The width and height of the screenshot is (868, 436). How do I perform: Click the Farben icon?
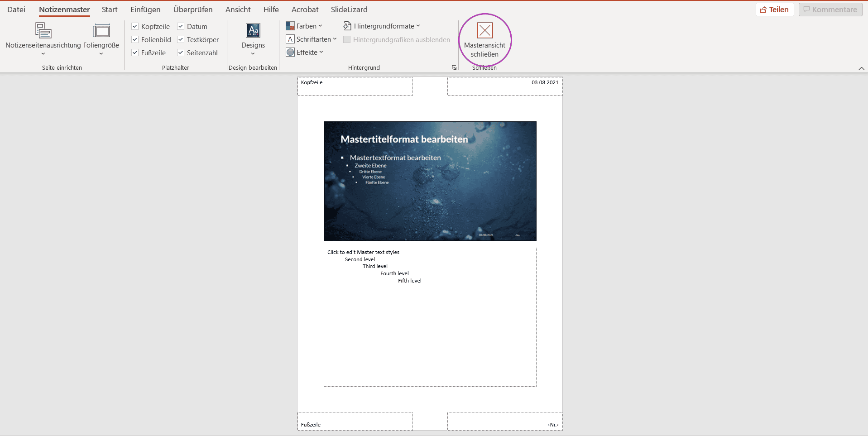coord(290,26)
